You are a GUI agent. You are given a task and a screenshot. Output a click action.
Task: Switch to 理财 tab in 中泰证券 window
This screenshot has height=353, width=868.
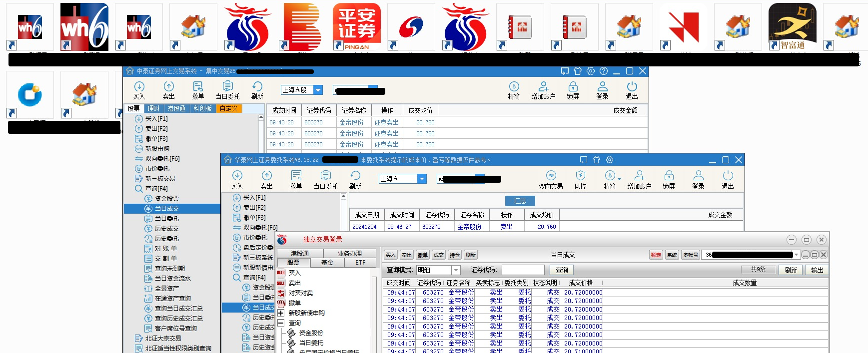click(x=154, y=108)
